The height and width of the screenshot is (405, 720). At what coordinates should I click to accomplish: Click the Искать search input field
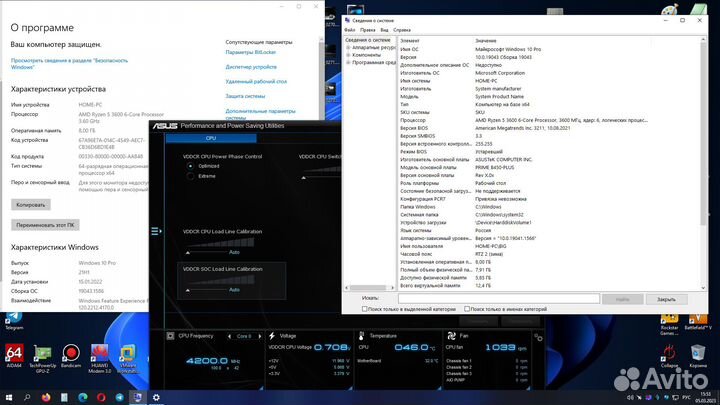tap(499, 299)
